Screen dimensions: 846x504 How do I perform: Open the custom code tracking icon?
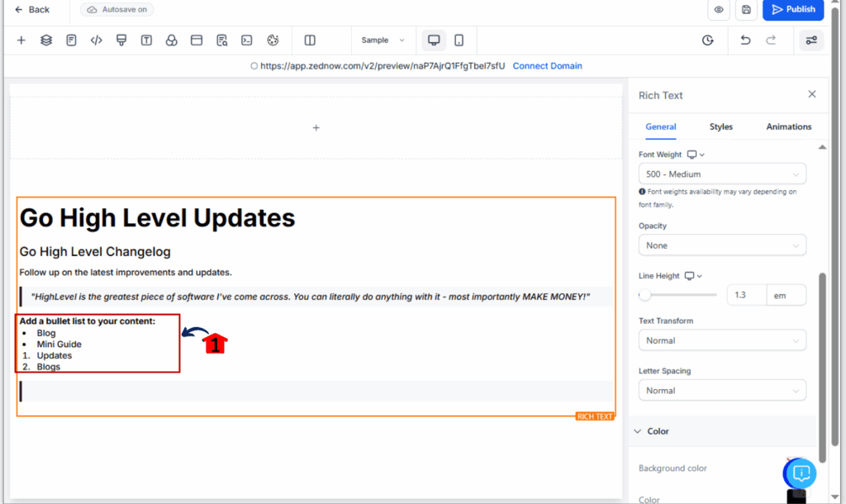tap(96, 40)
